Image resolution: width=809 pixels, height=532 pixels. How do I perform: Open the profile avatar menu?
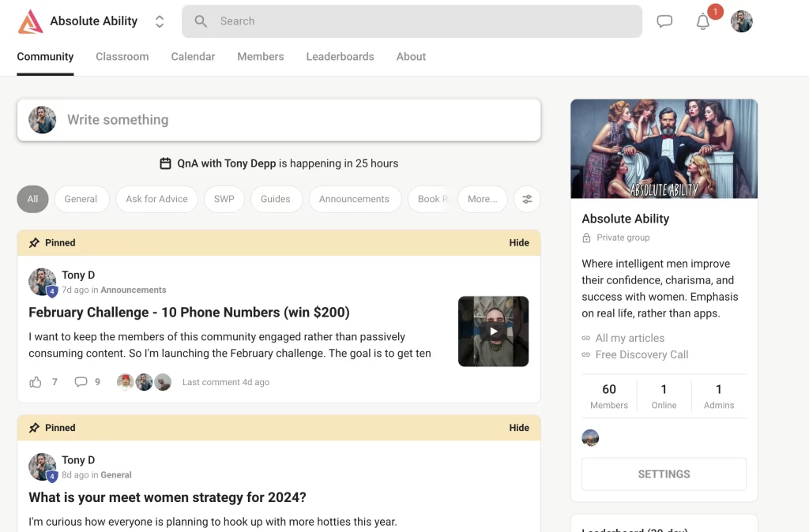point(741,21)
